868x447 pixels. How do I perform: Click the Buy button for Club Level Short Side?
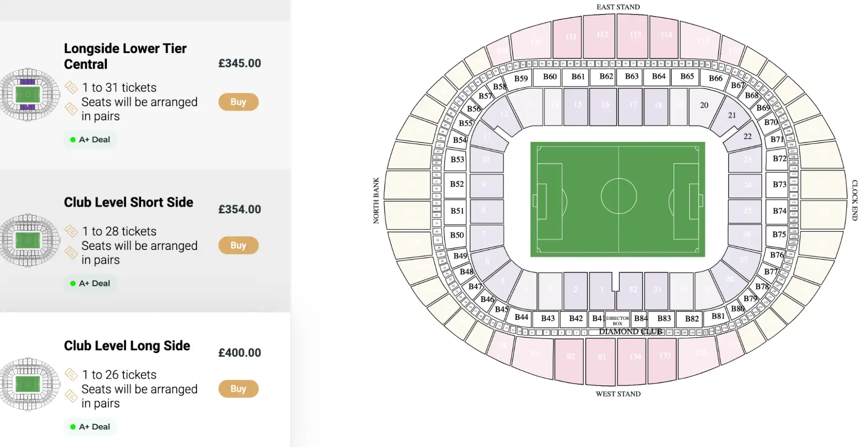[x=238, y=245]
